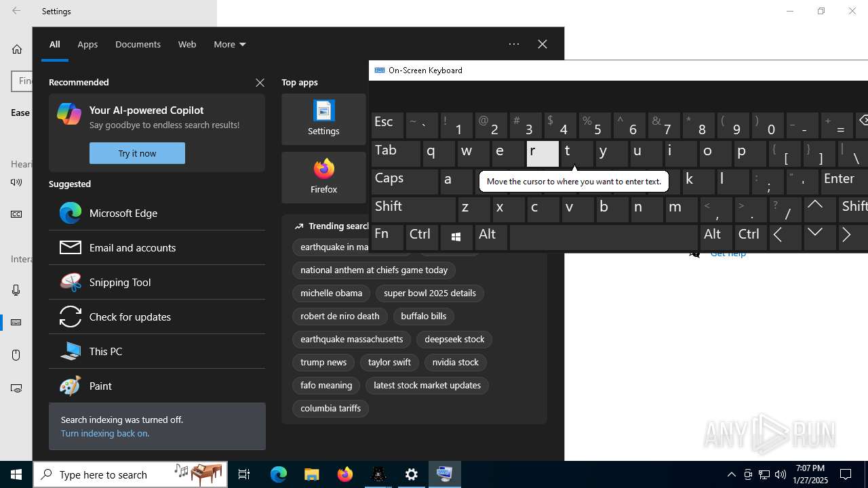Click Tab key on On-Screen Keyboard

click(x=396, y=154)
